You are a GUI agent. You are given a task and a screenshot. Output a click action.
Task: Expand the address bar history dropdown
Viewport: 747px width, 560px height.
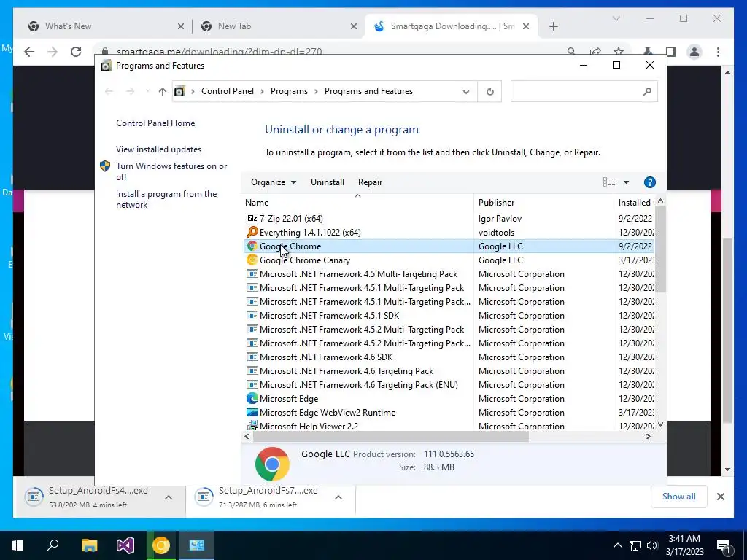click(466, 91)
